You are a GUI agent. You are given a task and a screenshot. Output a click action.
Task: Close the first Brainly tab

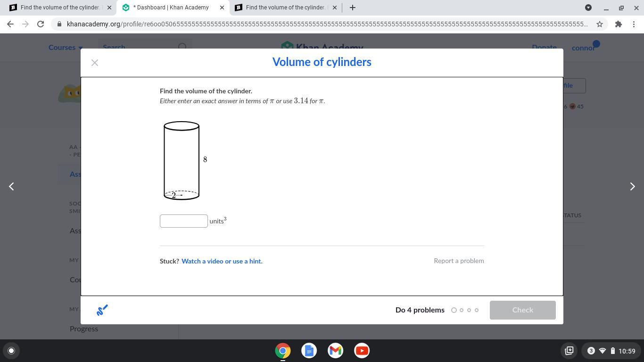(109, 8)
